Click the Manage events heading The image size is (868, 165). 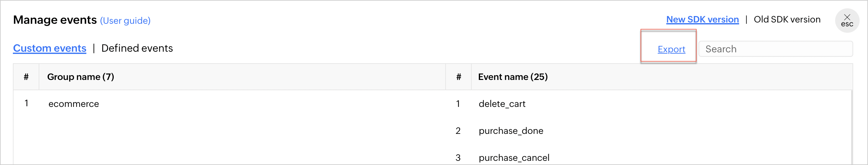[55, 20]
